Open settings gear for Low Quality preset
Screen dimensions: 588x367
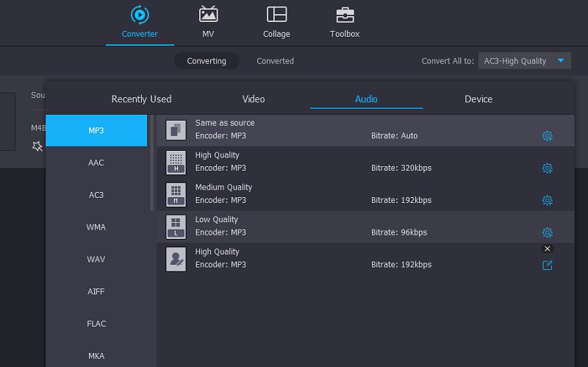tap(547, 232)
